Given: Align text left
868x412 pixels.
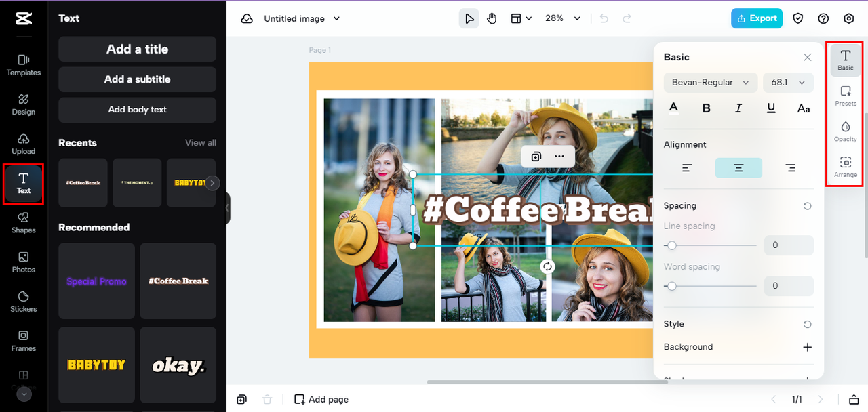Looking at the screenshot, I should click(687, 168).
